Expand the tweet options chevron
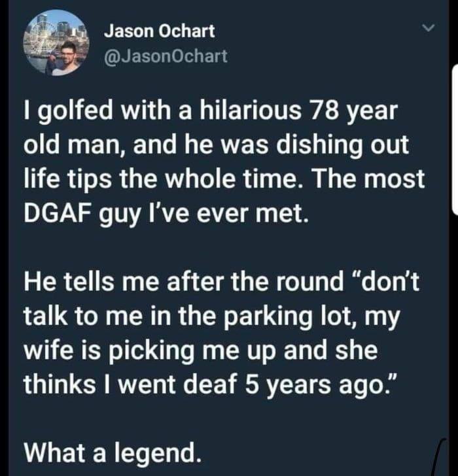The height and width of the screenshot is (476, 458). (x=429, y=29)
